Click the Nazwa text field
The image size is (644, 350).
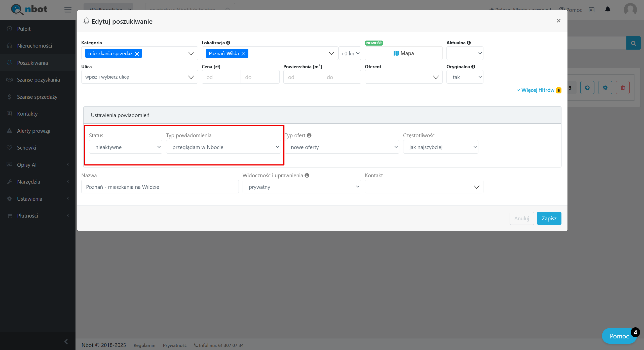point(160,187)
